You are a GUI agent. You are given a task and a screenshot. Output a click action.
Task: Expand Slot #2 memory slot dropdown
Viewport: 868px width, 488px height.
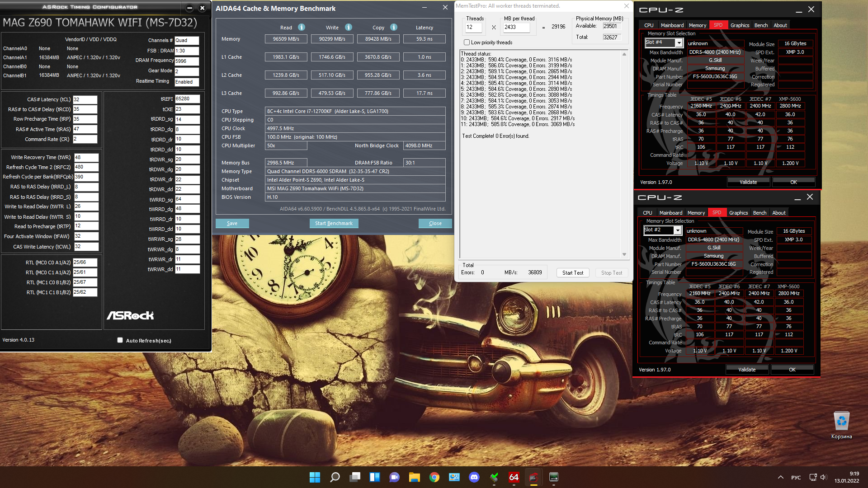pyautogui.click(x=677, y=230)
